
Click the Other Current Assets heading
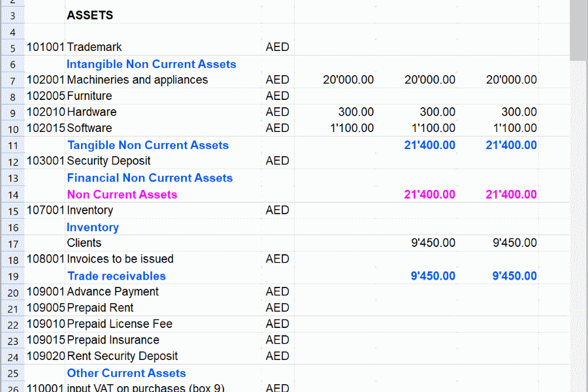(x=126, y=373)
